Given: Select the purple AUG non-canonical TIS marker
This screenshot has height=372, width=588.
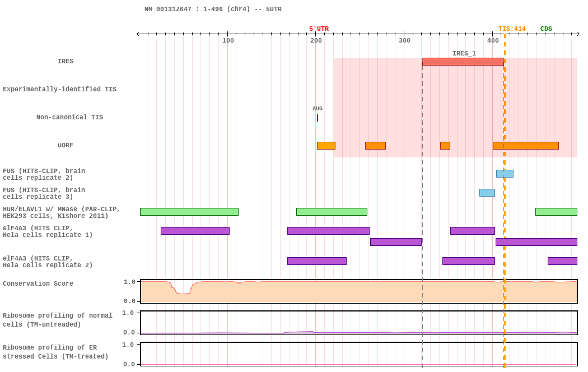Looking at the screenshot, I should tap(318, 118).
